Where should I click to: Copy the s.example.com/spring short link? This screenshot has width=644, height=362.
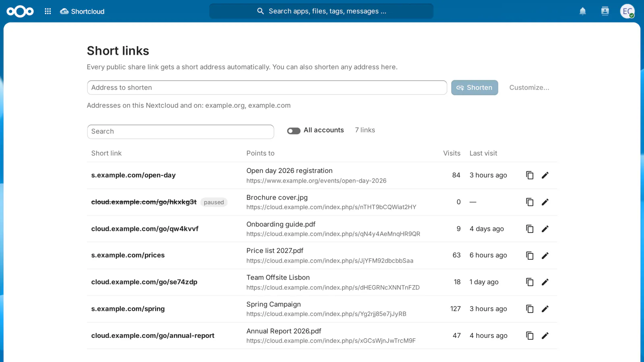[530, 309]
